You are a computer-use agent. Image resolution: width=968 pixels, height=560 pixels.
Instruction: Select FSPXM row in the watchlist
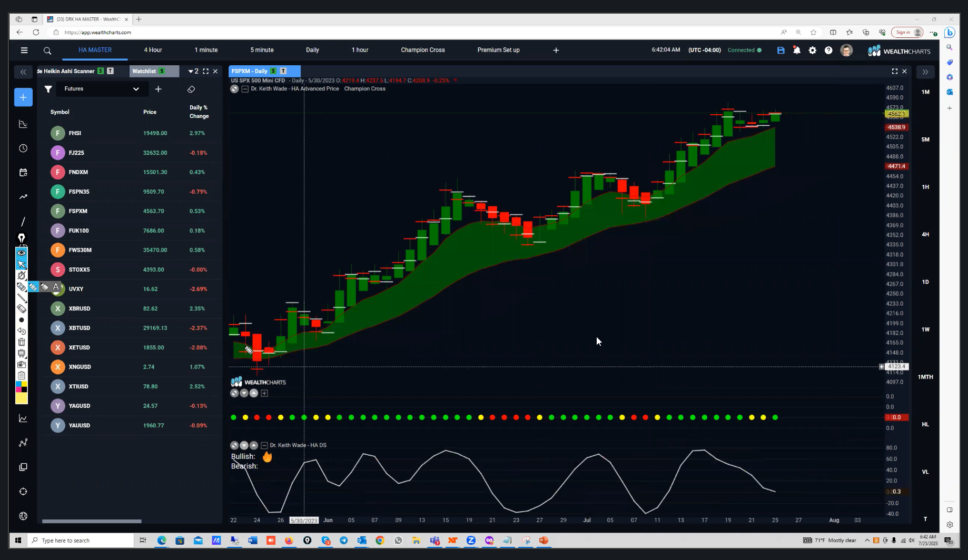pyautogui.click(x=132, y=211)
